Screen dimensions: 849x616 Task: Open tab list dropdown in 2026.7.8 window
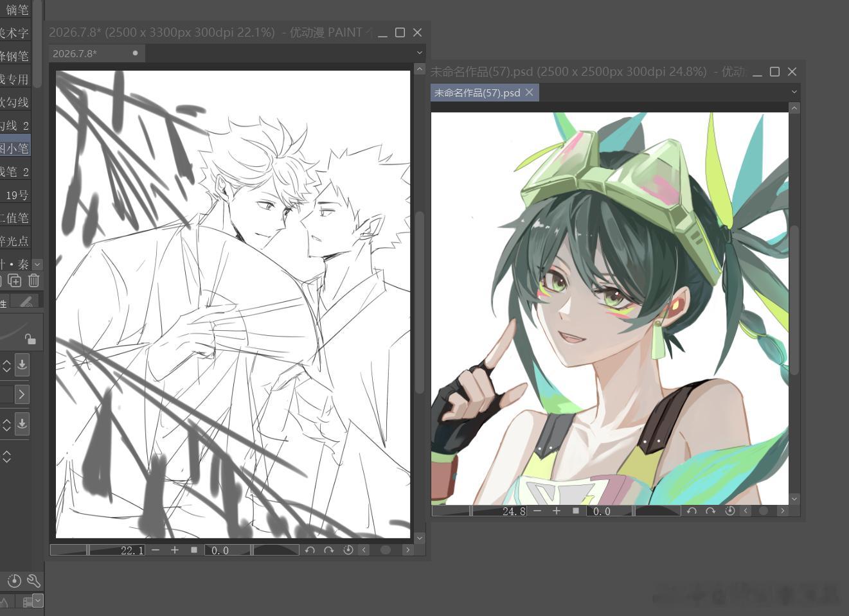coord(420,53)
